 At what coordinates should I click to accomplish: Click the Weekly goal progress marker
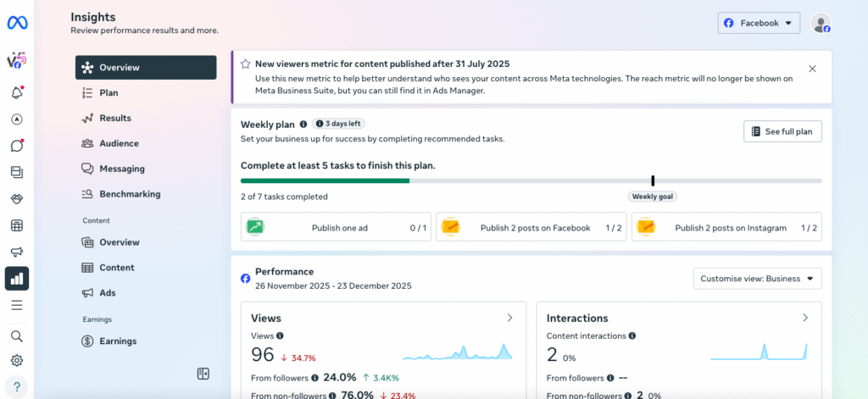click(x=653, y=181)
